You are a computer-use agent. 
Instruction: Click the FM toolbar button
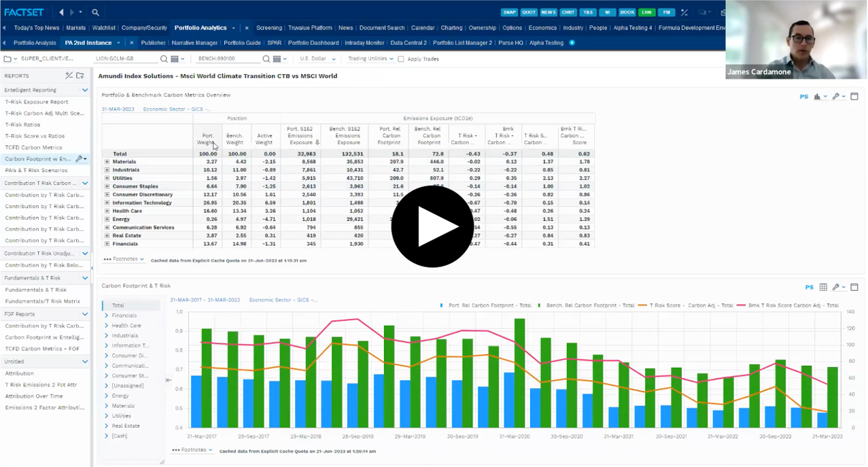[666, 12]
